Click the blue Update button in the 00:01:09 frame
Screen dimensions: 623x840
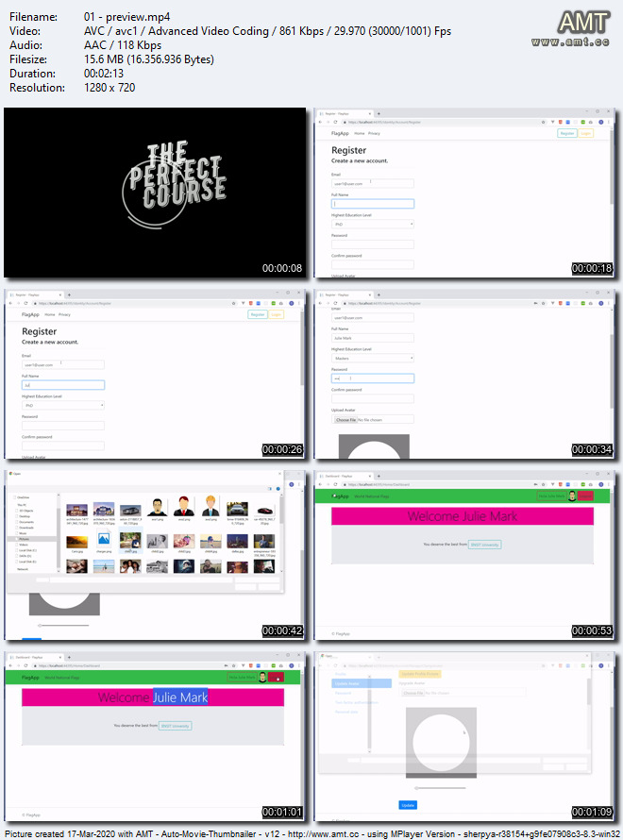(x=407, y=805)
